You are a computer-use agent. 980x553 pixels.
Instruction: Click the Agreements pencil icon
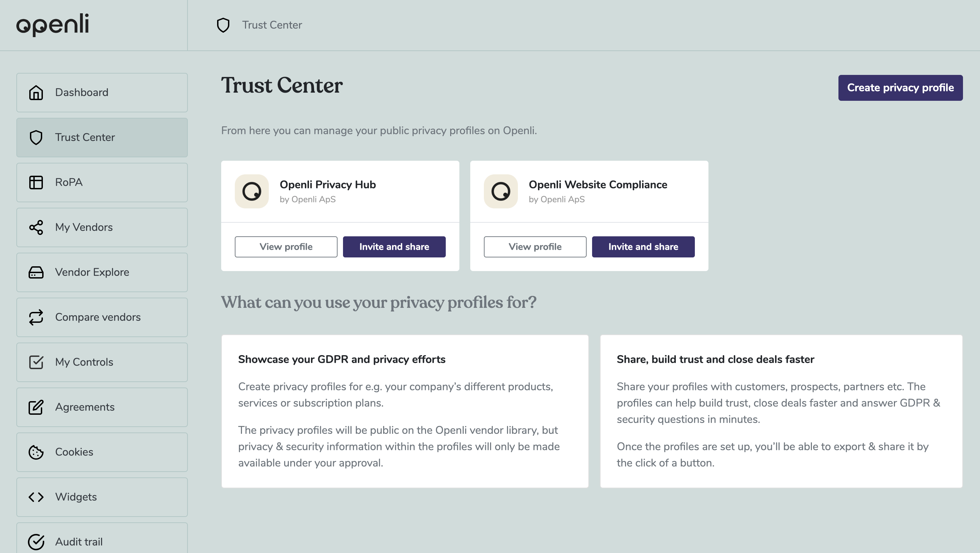coord(36,407)
